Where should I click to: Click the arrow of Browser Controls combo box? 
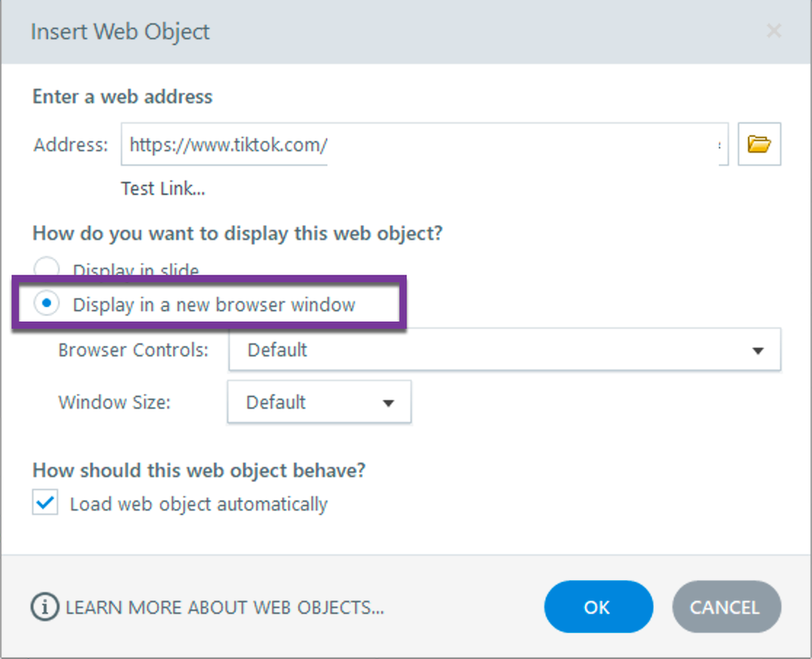[758, 351]
